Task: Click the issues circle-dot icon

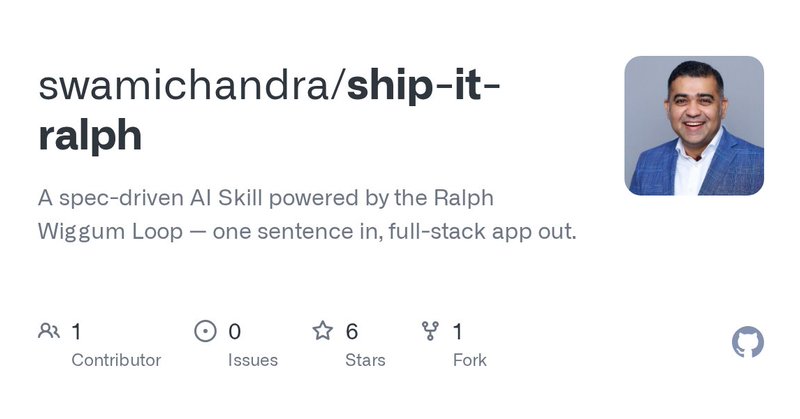Action: tap(205, 331)
